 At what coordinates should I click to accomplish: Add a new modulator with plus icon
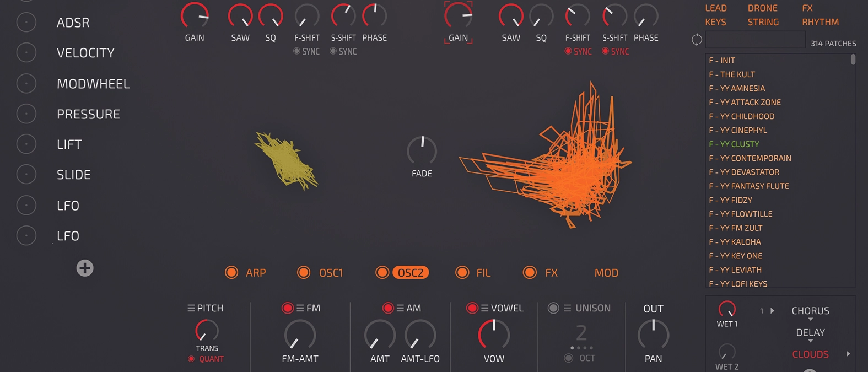(x=85, y=268)
